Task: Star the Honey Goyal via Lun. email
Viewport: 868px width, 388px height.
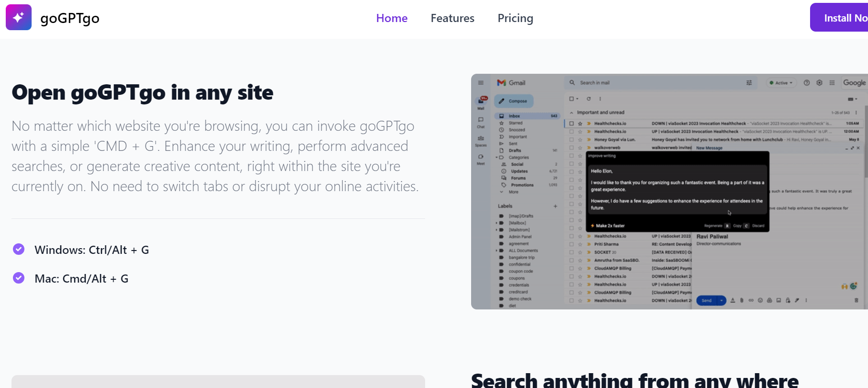Action: [580, 139]
